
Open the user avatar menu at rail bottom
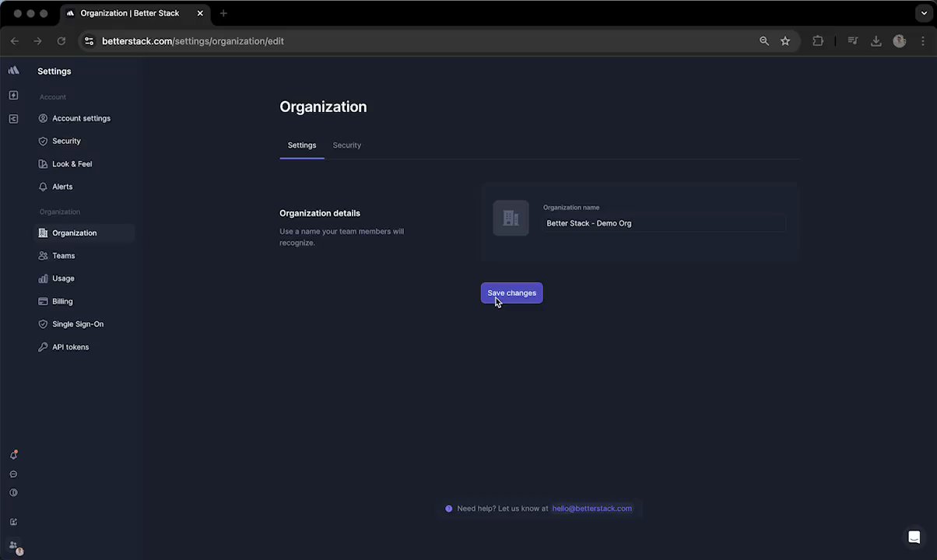click(16, 547)
